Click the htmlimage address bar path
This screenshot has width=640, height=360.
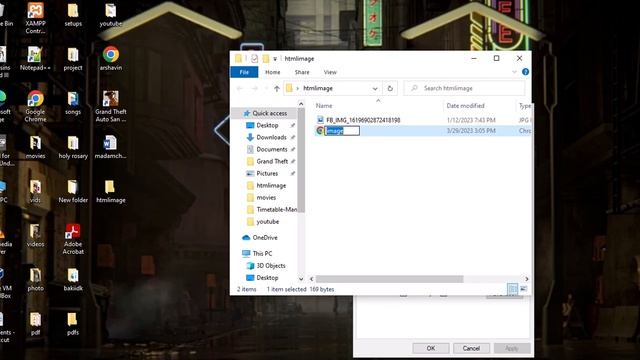[318, 88]
